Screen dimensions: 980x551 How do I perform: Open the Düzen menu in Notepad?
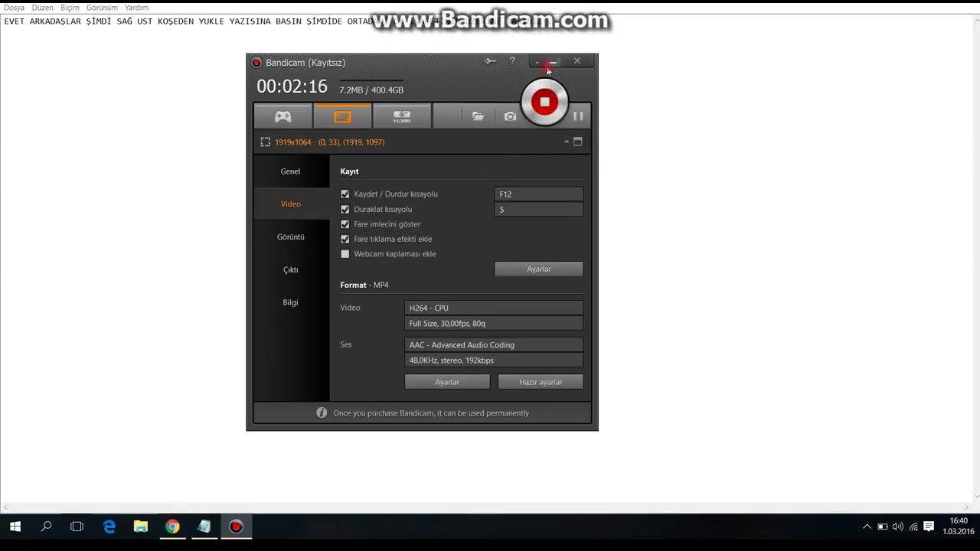click(42, 8)
